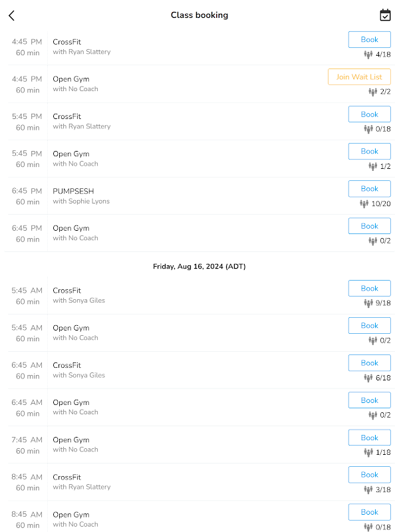Go back using the left arrow icon
The height and width of the screenshot is (532, 399).
11,15
